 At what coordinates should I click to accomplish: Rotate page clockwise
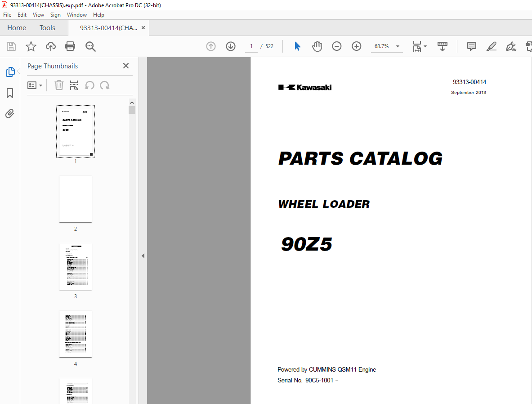[104, 85]
